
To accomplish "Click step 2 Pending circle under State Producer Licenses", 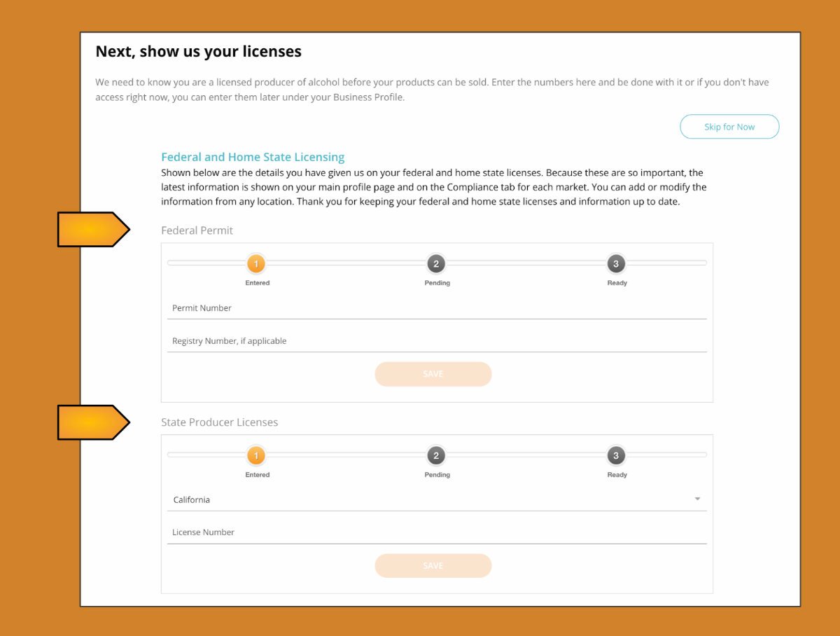I will click(436, 455).
